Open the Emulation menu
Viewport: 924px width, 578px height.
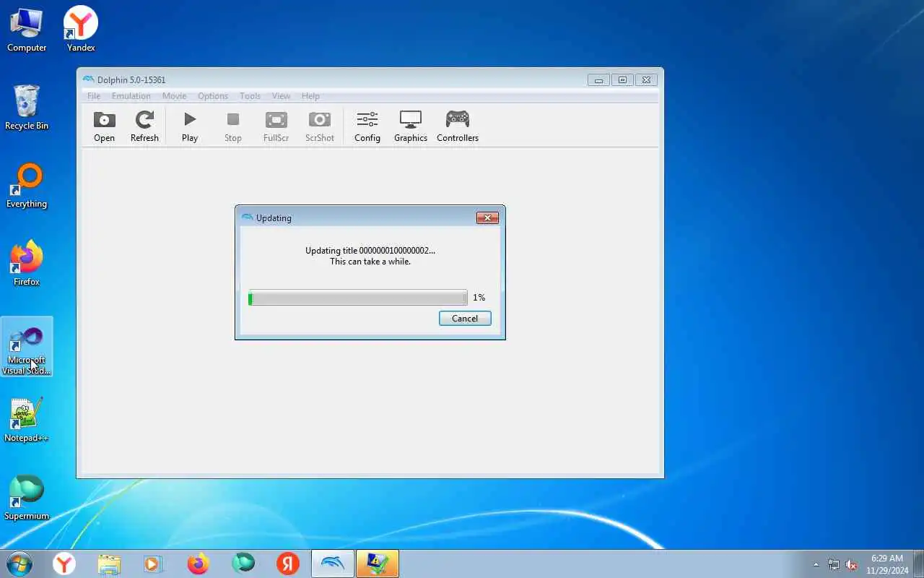(x=131, y=96)
